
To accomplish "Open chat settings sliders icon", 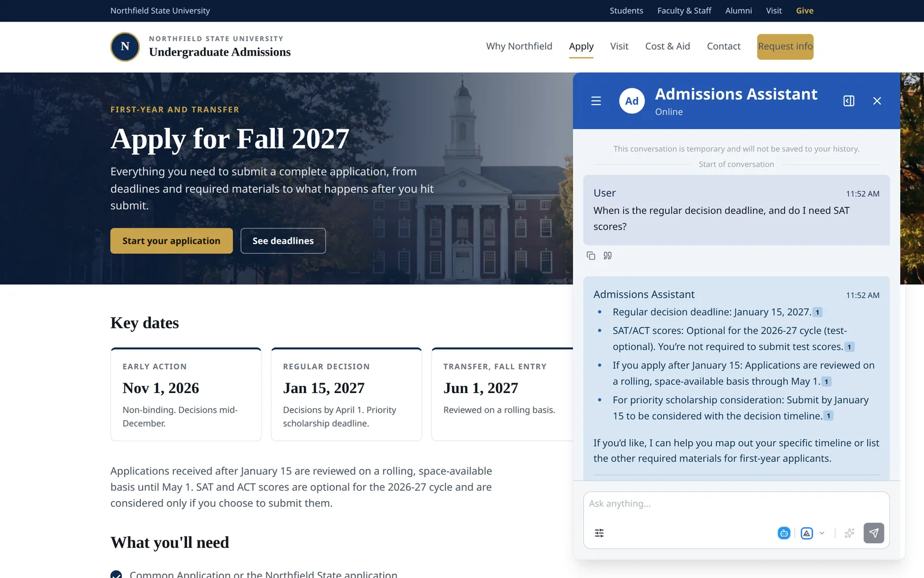I will tap(599, 533).
